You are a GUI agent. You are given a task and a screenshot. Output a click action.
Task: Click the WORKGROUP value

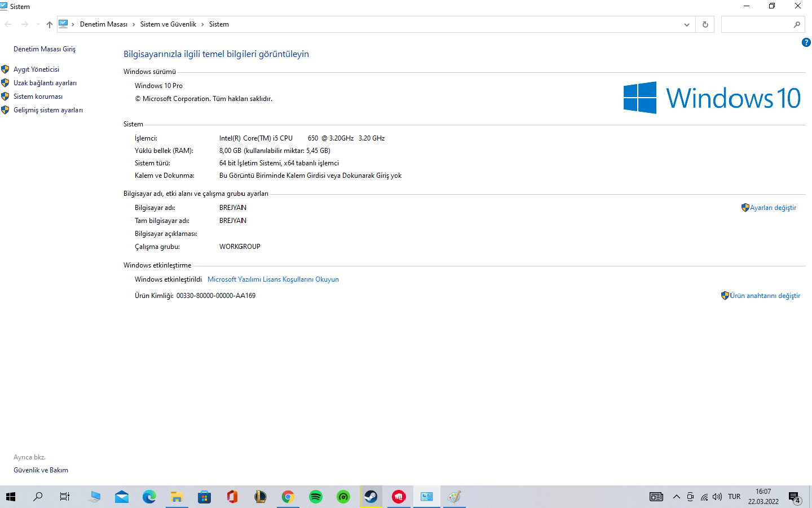click(x=240, y=247)
